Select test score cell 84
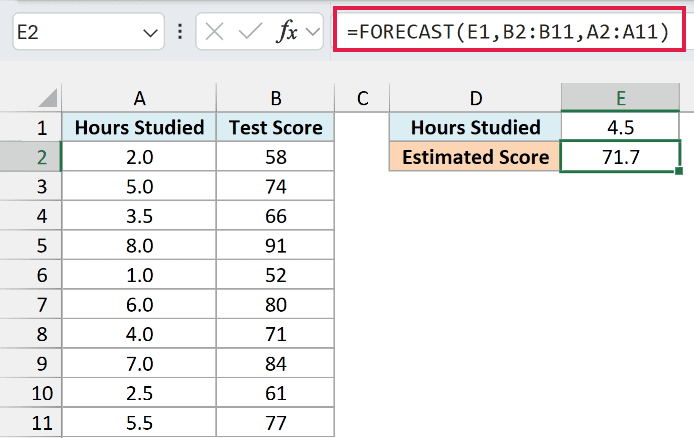This screenshot has width=694, height=438. 276,363
